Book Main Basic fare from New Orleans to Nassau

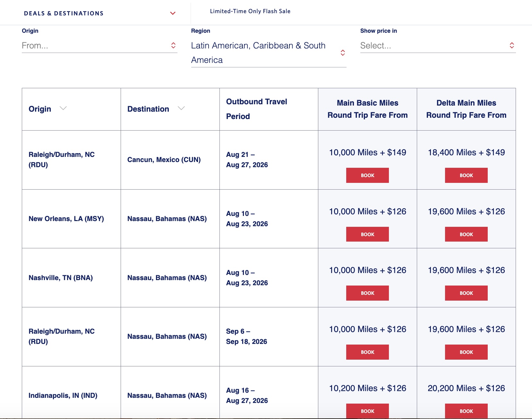(x=367, y=234)
